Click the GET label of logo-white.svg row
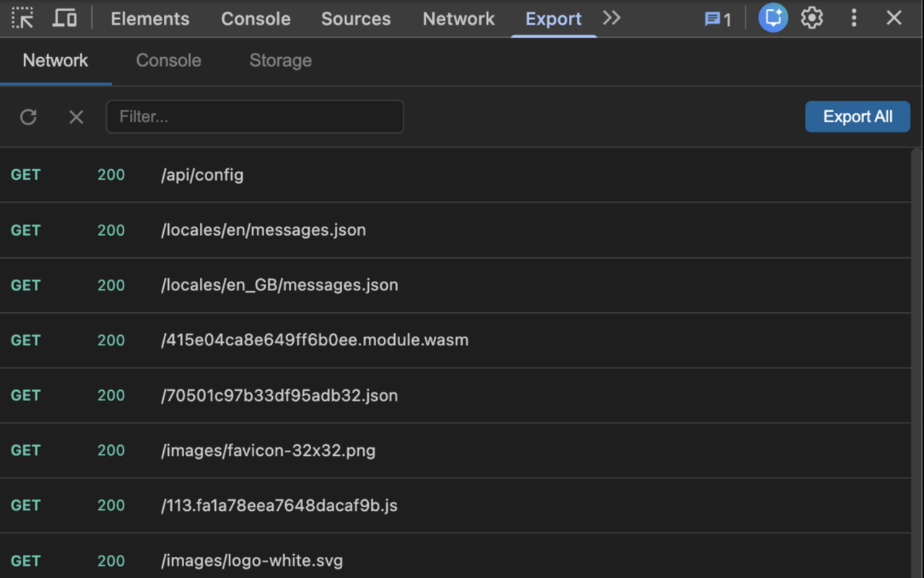 tap(25, 561)
